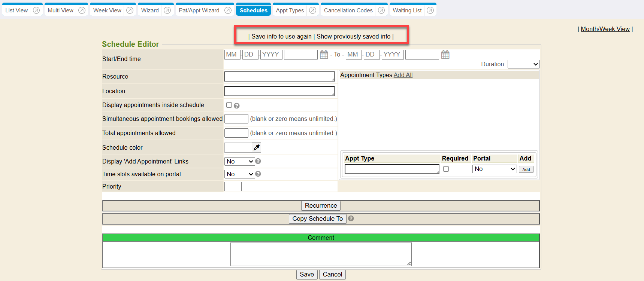Switch to the Appt Types tab
644x281 pixels.
(290, 10)
